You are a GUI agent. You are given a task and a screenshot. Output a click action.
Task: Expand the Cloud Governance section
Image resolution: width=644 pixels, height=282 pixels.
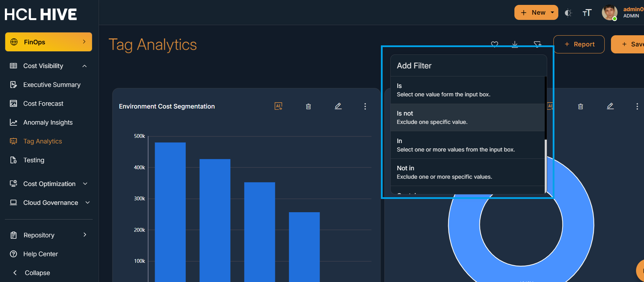(87, 203)
